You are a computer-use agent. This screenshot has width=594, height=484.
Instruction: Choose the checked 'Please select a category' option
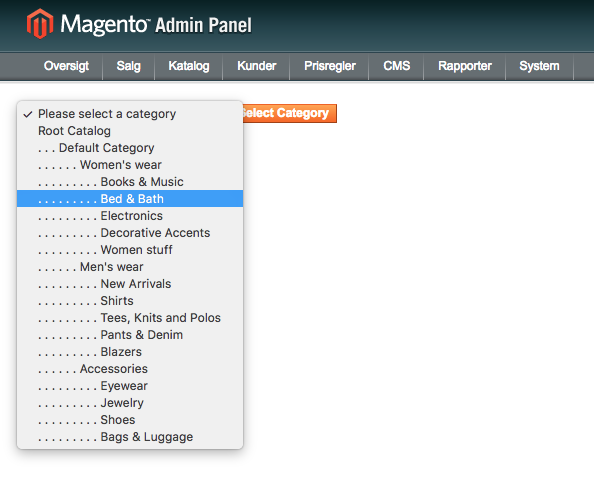130,114
